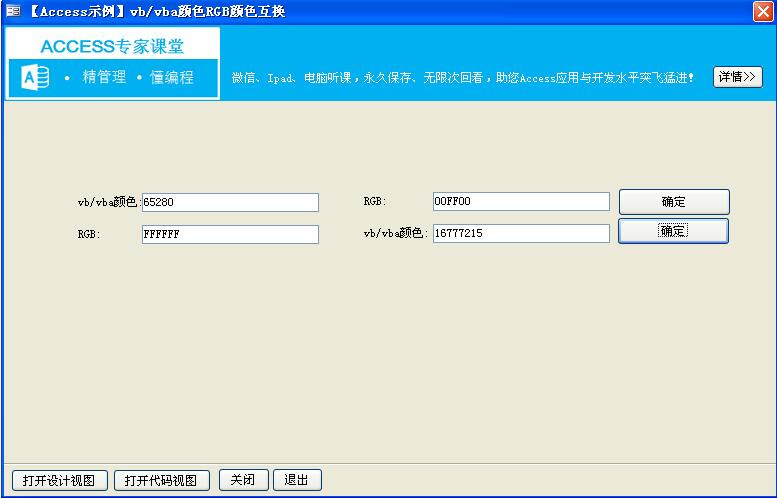Viewport: 777px width, 498px height.
Task: Click 打开代码视图 button
Action: (162, 480)
